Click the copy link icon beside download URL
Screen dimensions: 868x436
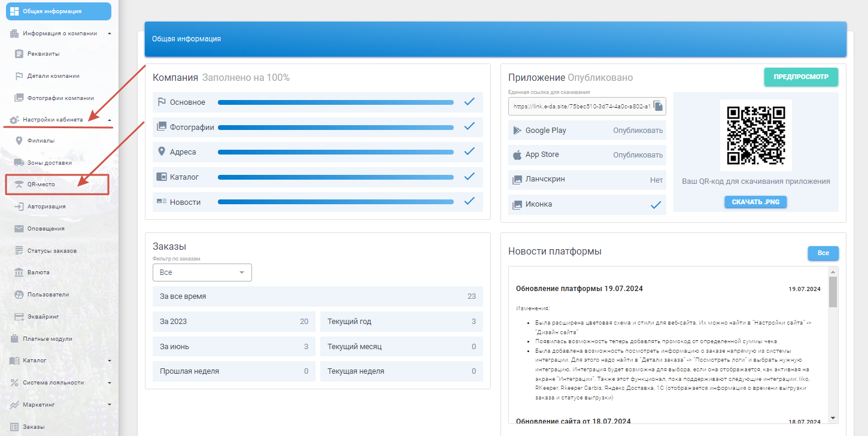(658, 106)
